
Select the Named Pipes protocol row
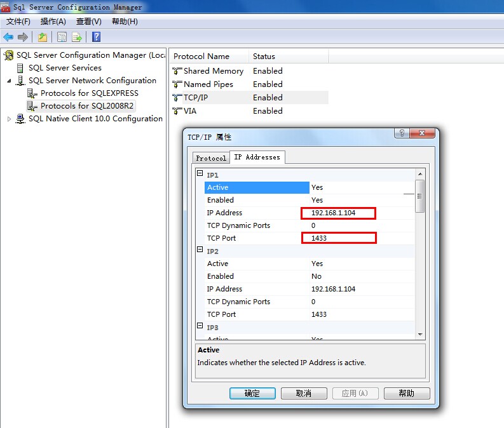pos(249,84)
